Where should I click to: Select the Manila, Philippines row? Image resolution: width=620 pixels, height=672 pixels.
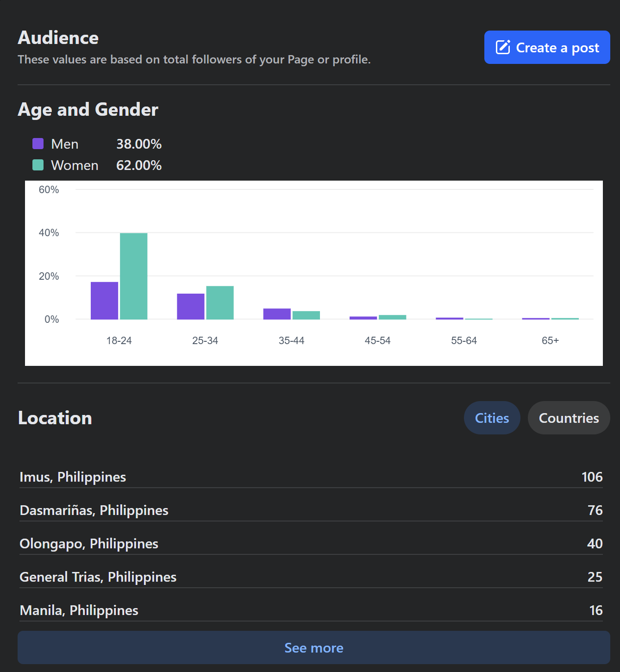[x=311, y=610]
